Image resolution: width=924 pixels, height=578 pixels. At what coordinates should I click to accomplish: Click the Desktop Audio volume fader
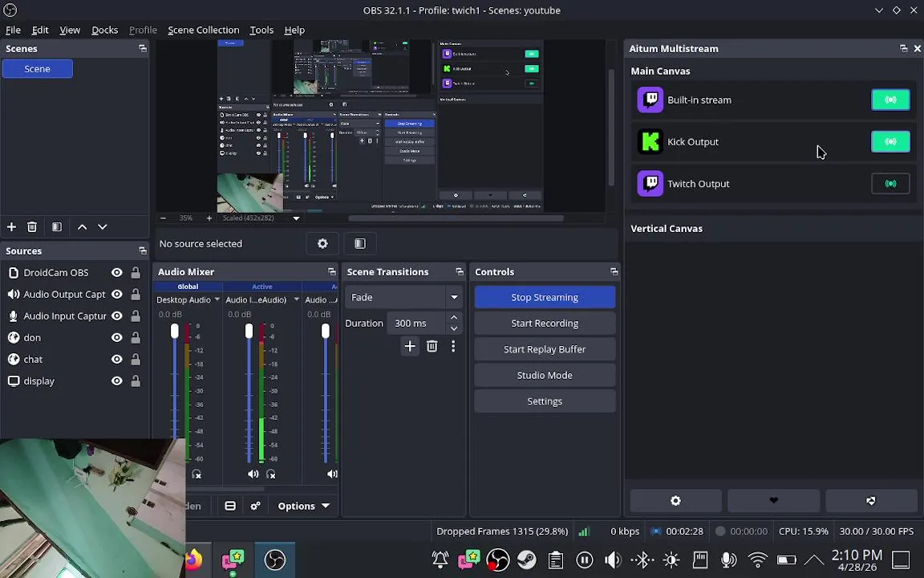point(174,331)
